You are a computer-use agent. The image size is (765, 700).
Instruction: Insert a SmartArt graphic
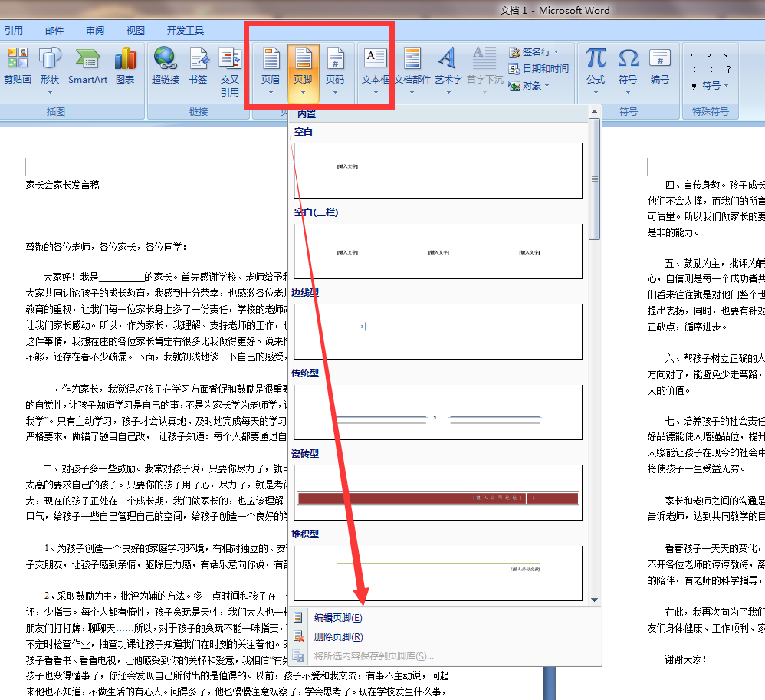88,67
